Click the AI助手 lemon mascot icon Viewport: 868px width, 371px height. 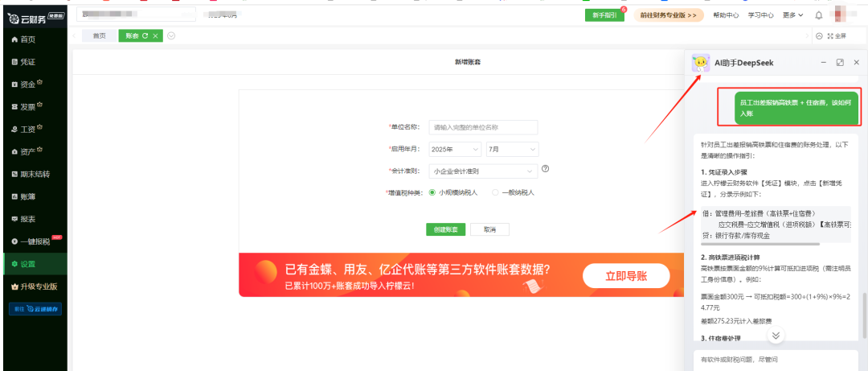[x=701, y=64]
